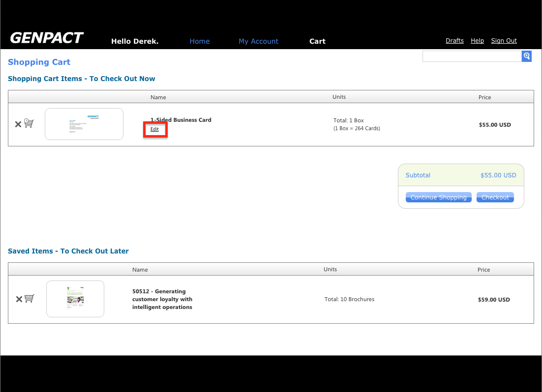The image size is (542, 392).
Task: Go to the Home tab
Action: (200, 41)
